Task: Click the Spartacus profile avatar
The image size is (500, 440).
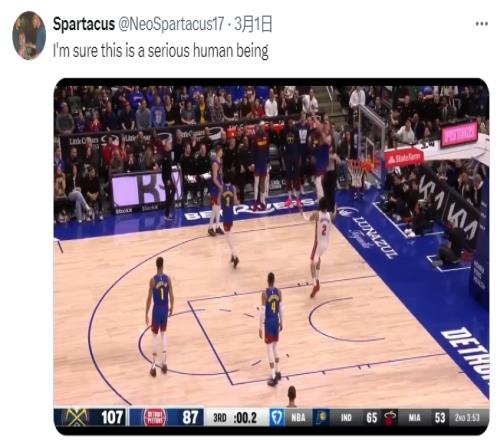Action: click(x=29, y=35)
